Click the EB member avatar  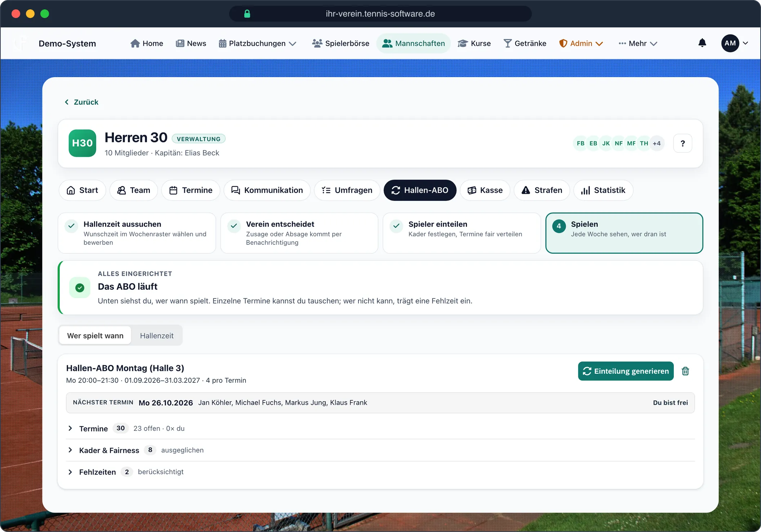point(593,143)
